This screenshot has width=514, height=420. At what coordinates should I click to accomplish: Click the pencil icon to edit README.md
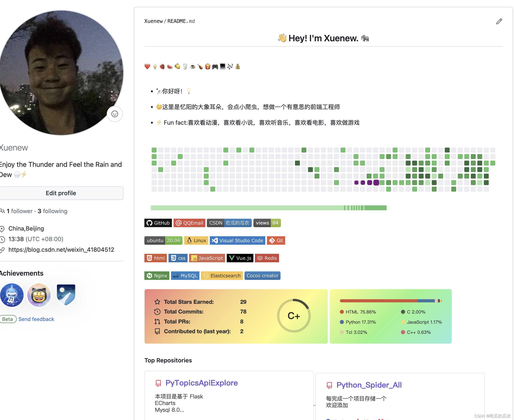pyautogui.click(x=499, y=21)
